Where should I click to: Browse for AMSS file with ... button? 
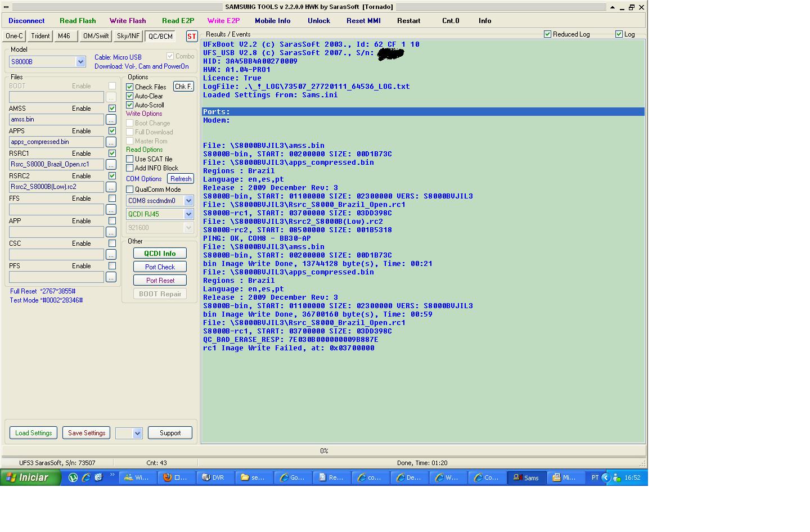(111, 120)
